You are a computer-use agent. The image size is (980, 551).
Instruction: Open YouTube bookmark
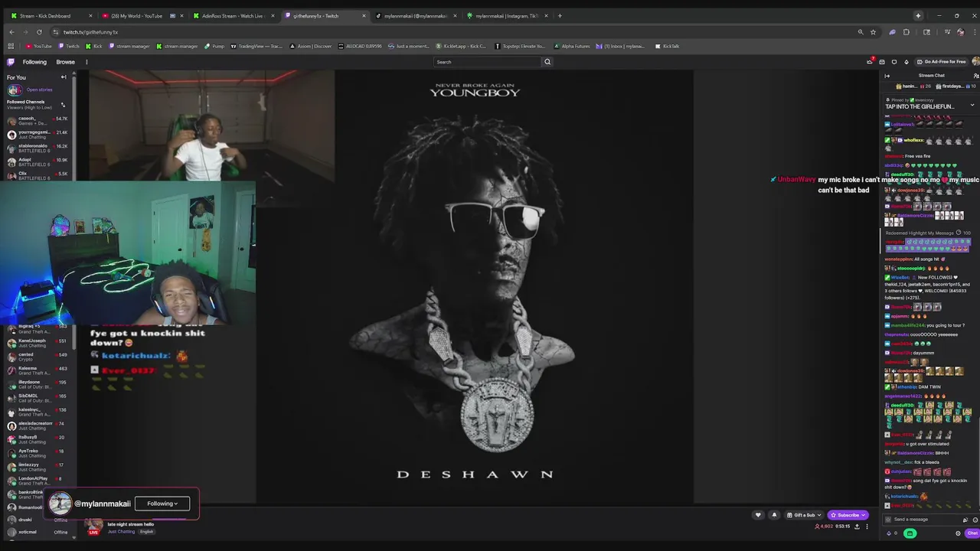(x=38, y=46)
